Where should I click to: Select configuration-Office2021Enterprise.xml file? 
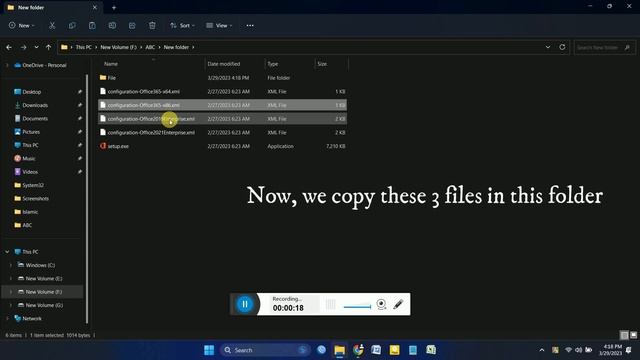point(222,132)
